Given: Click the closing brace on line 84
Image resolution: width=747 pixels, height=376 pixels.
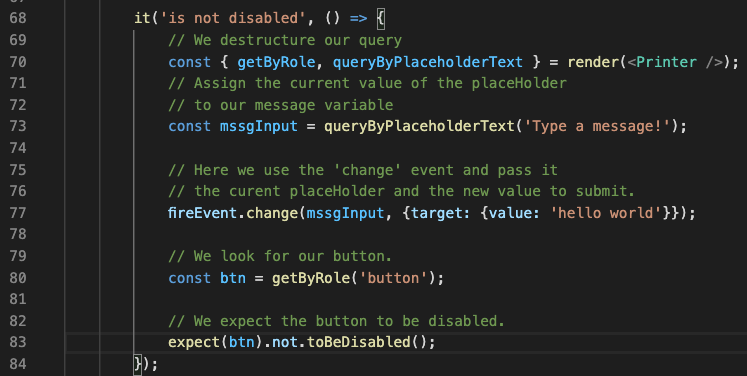Looking at the screenshot, I should click(x=138, y=365).
